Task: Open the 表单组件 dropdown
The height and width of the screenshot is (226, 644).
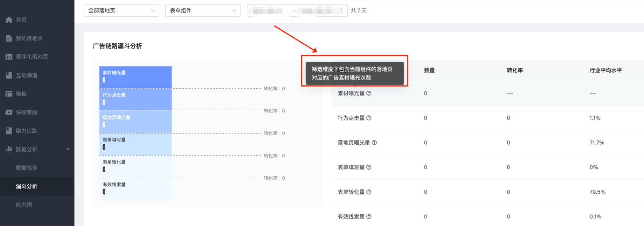Action: tap(203, 11)
